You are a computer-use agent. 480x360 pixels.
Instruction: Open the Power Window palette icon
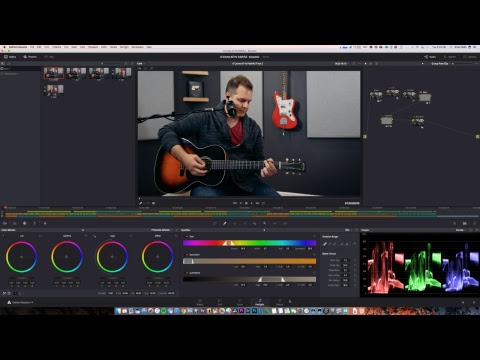[x=235, y=223]
